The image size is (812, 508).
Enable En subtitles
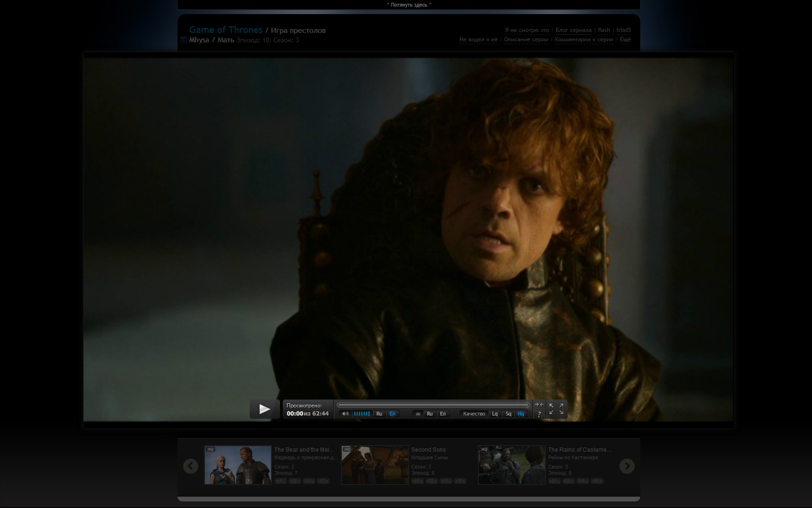[x=443, y=414]
